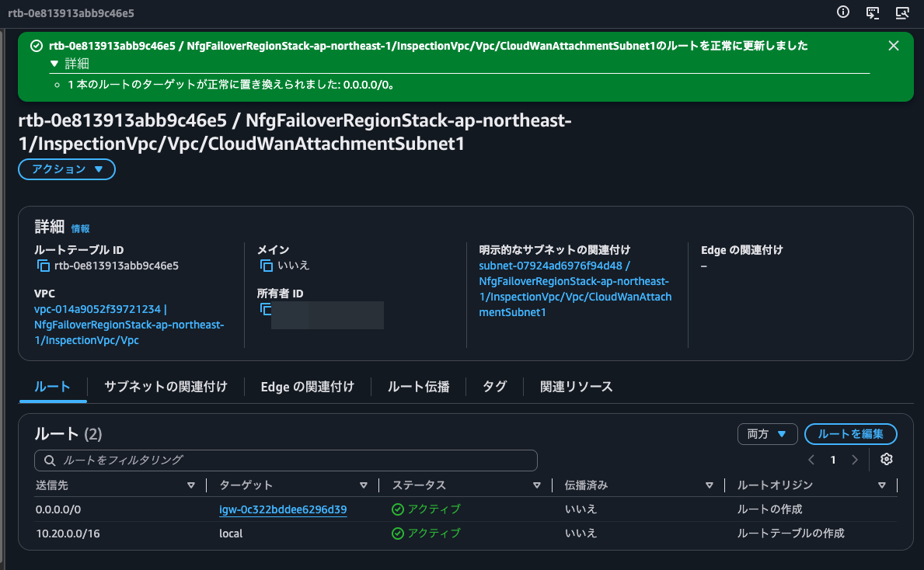The width and height of the screenshot is (924, 570).
Task: Open the igw-0c322bddee6296d39 target link
Action: pos(283,509)
